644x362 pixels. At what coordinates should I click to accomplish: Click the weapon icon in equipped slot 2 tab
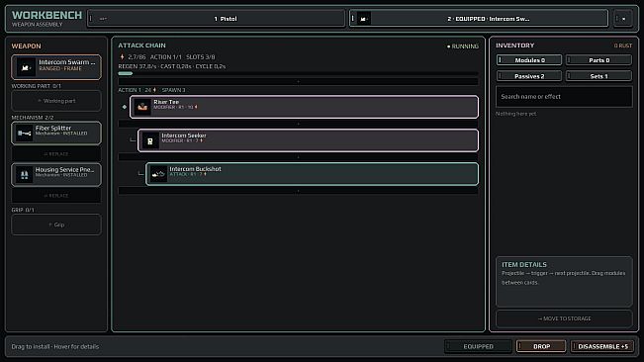(x=363, y=19)
